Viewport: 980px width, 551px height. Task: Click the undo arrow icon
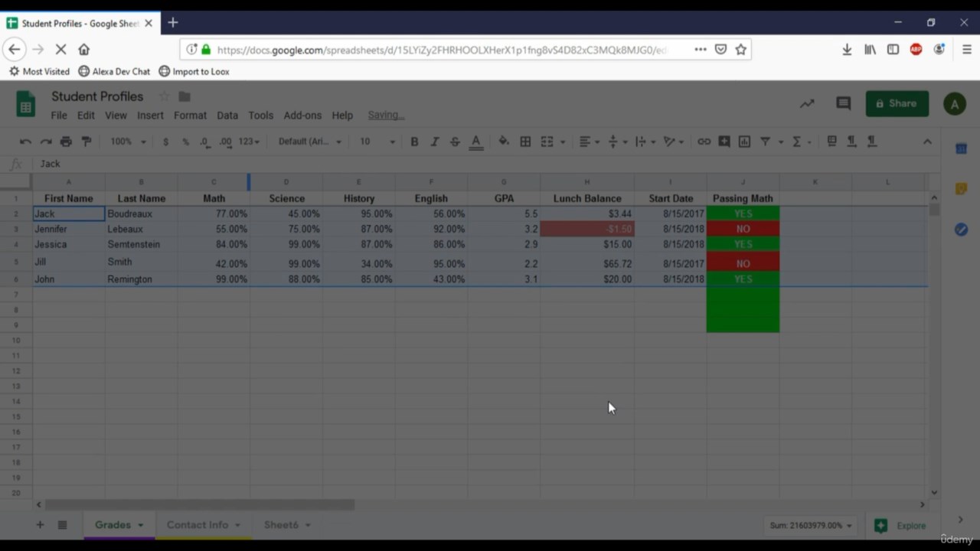[x=25, y=142]
